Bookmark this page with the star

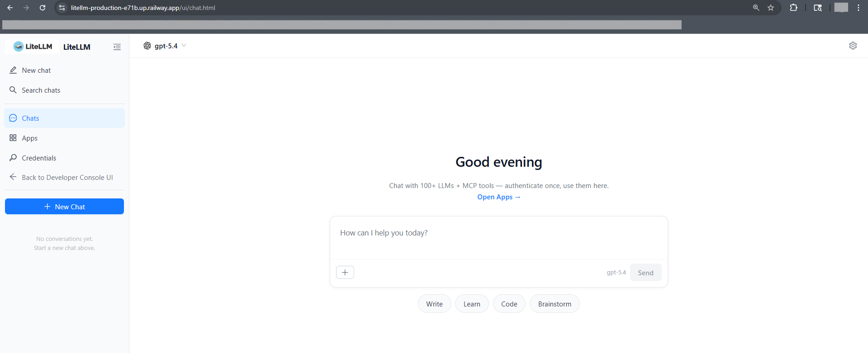click(x=771, y=8)
